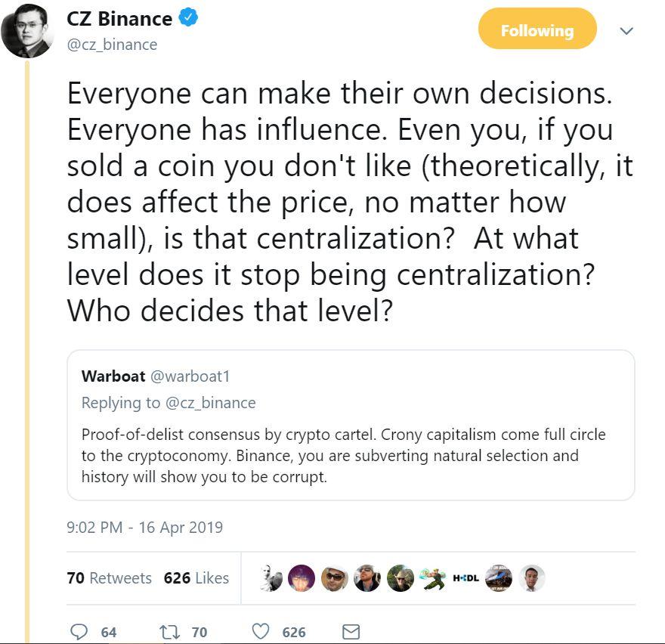Open Warboat's quoted tweet author name

coord(113,376)
